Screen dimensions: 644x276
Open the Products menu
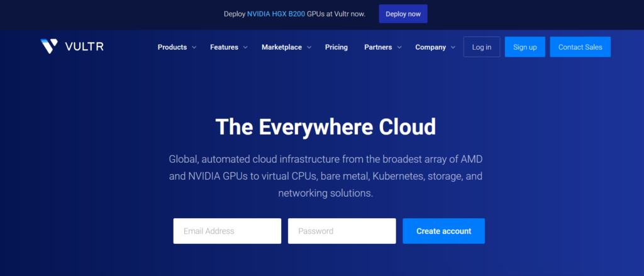tap(172, 47)
